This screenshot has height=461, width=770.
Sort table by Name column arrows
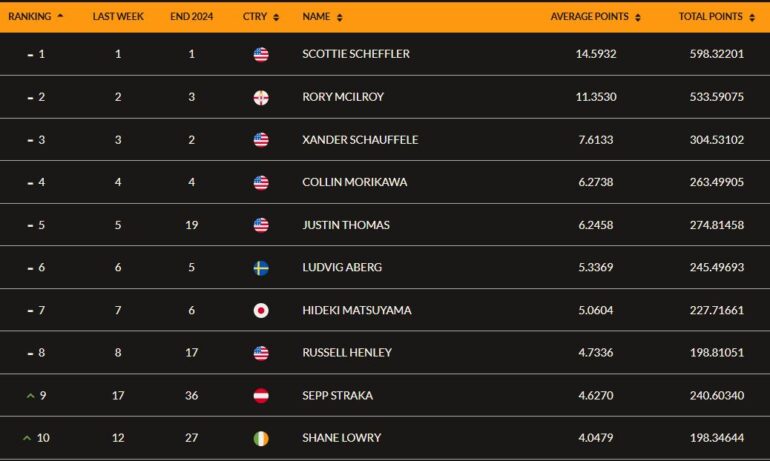(339, 17)
